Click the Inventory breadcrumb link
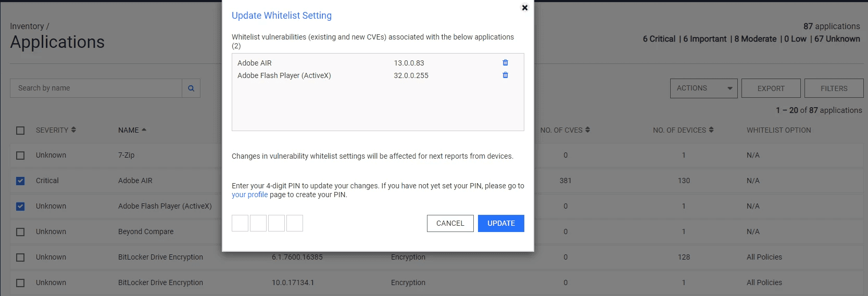The image size is (868, 296). click(27, 26)
